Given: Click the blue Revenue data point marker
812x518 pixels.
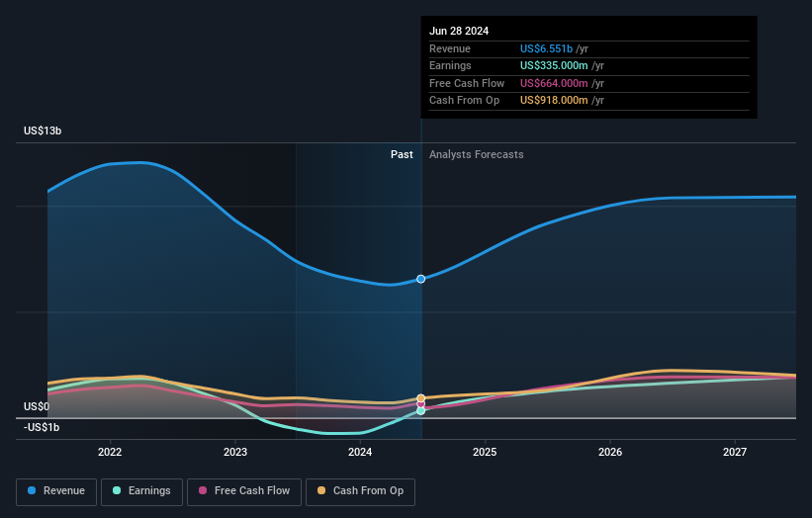Looking at the screenshot, I should pyautogui.click(x=421, y=279).
